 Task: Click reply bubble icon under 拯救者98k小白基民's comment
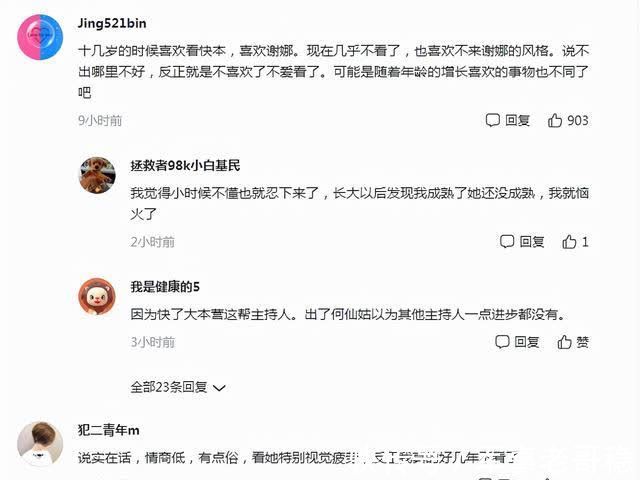tap(507, 242)
